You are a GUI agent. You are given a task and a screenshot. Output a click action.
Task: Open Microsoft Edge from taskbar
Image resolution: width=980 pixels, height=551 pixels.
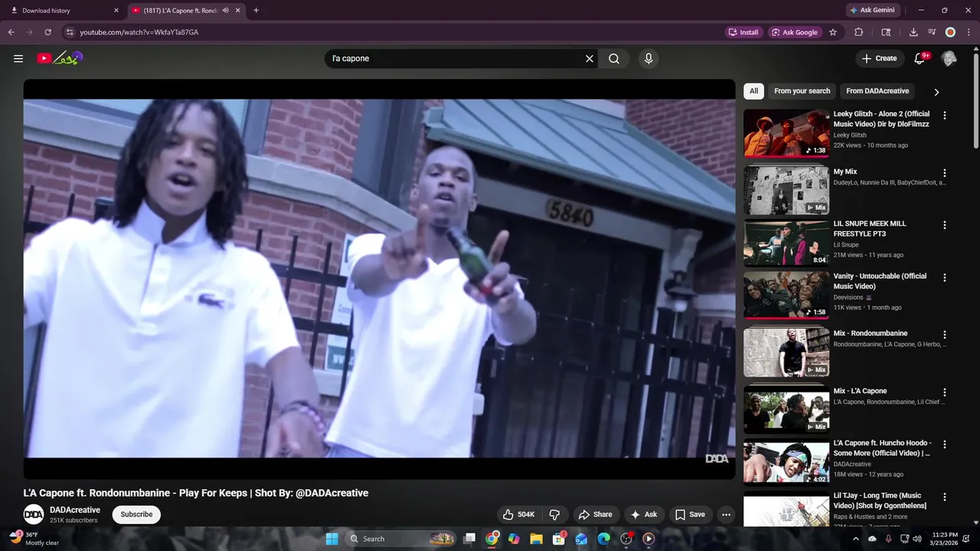tap(603, 539)
